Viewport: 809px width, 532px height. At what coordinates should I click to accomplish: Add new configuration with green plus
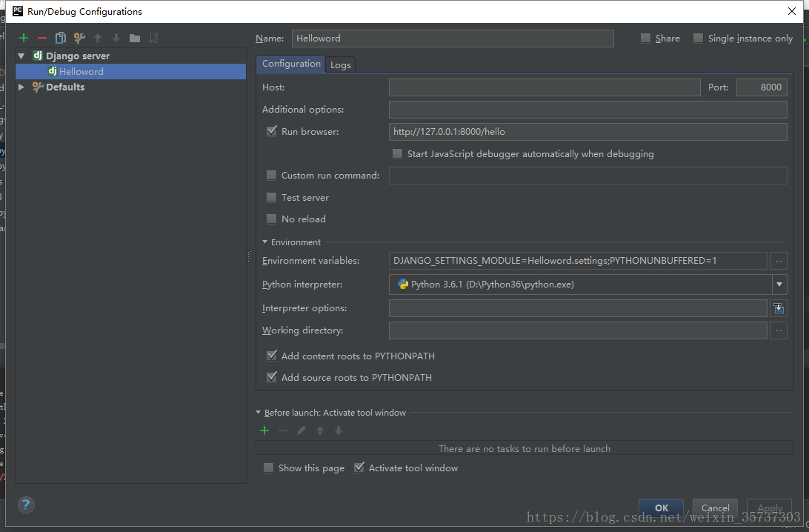[x=24, y=38]
